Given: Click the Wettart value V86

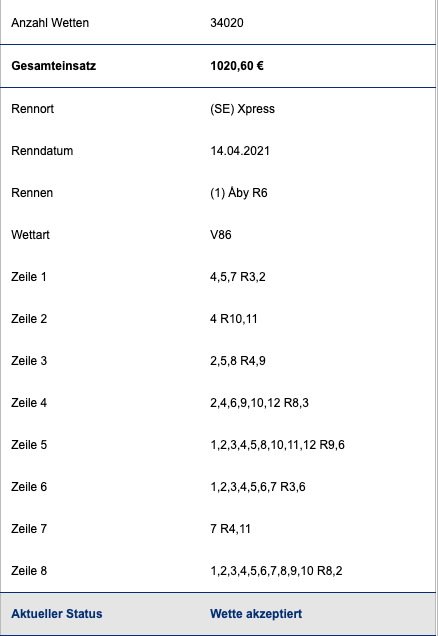Looking at the screenshot, I should click(x=221, y=235).
